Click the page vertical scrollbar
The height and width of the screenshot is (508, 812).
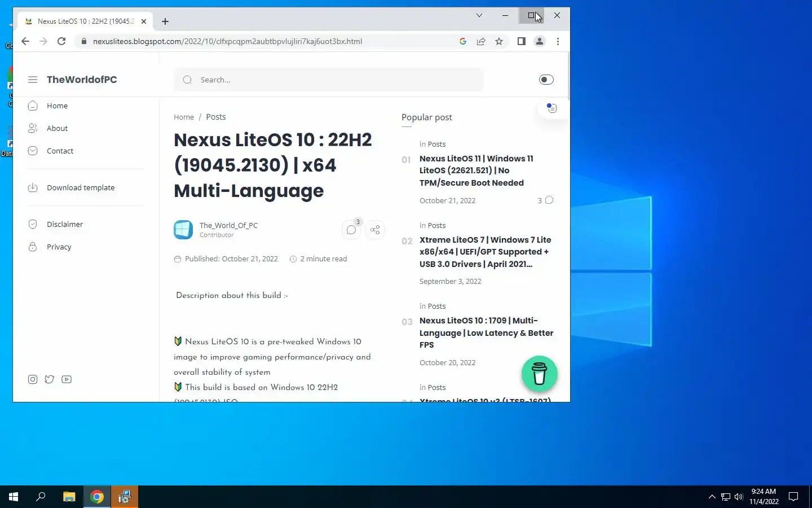click(568, 76)
